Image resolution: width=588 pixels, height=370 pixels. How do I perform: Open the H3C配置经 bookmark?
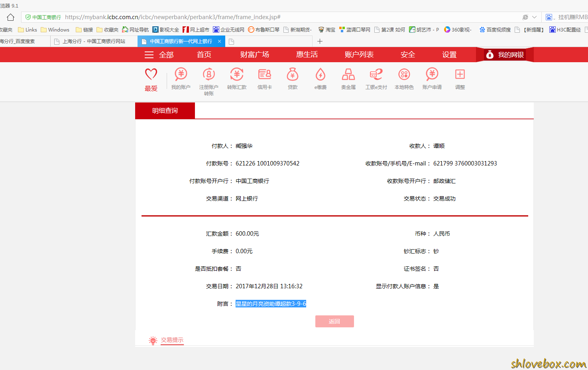[x=565, y=30]
